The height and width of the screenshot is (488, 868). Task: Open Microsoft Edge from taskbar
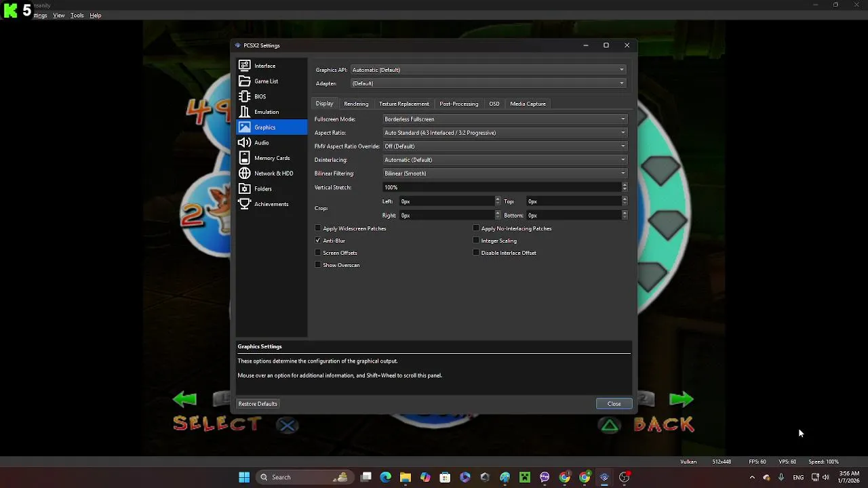coord(386,477)
